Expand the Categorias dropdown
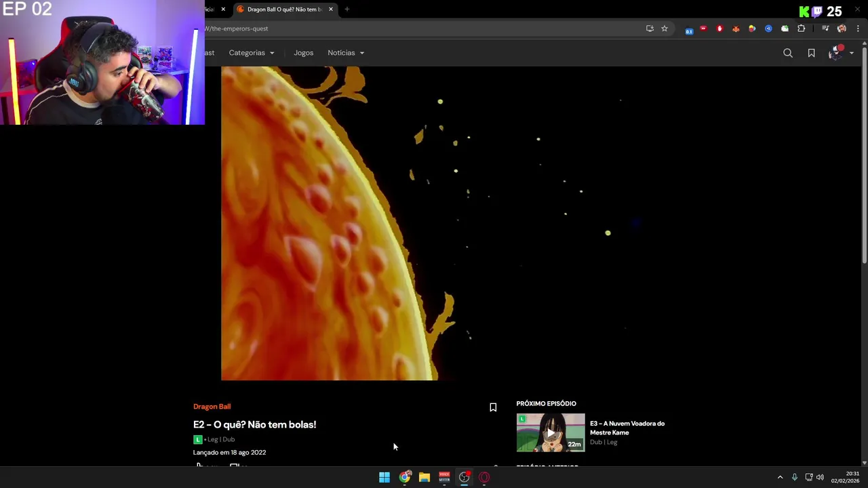 pyautogui.click(x=252, y=53)
